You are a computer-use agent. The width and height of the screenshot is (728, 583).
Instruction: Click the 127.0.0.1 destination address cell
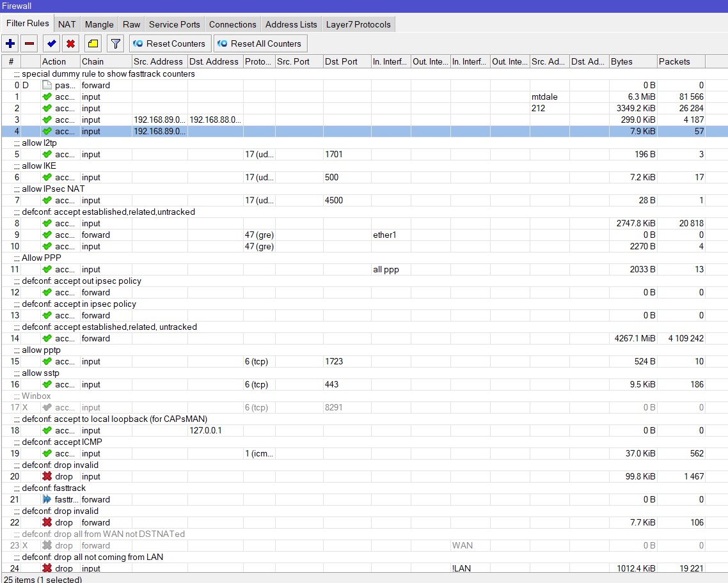[215, 430]
